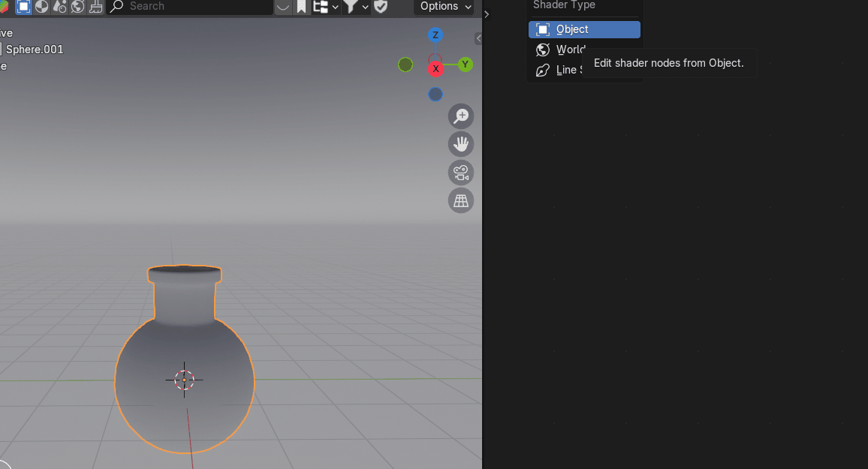Click the green Y axis gizmo handle
Screen dimensions: 868x469
coord(466,65)
